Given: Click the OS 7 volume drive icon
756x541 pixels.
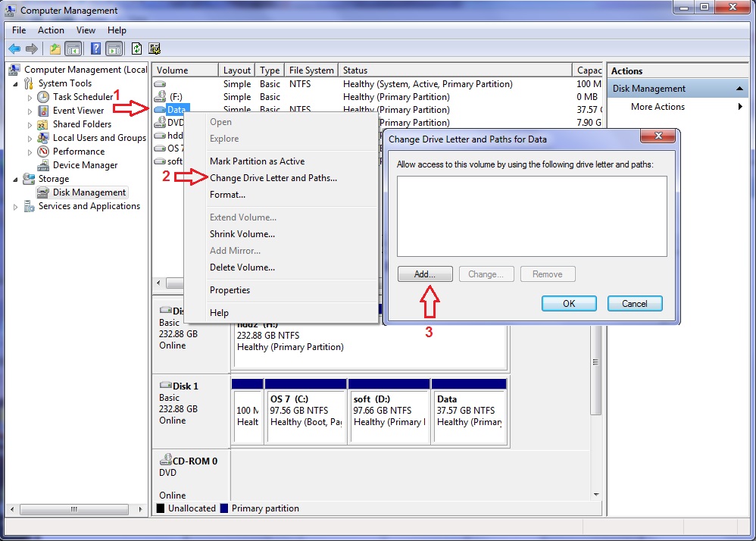Looking at the screenshot, I should [x=160, y=149].
